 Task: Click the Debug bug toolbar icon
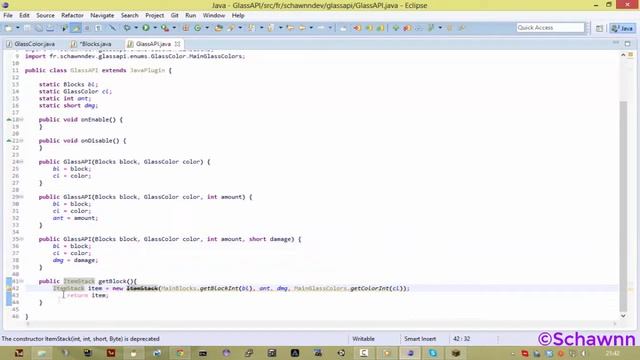tap(127, 28)
